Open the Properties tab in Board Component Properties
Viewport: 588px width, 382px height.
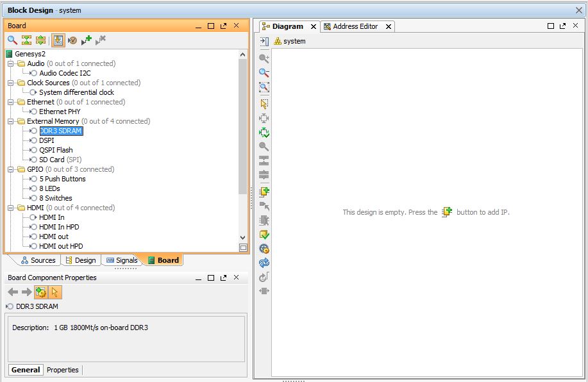point(63,370)
